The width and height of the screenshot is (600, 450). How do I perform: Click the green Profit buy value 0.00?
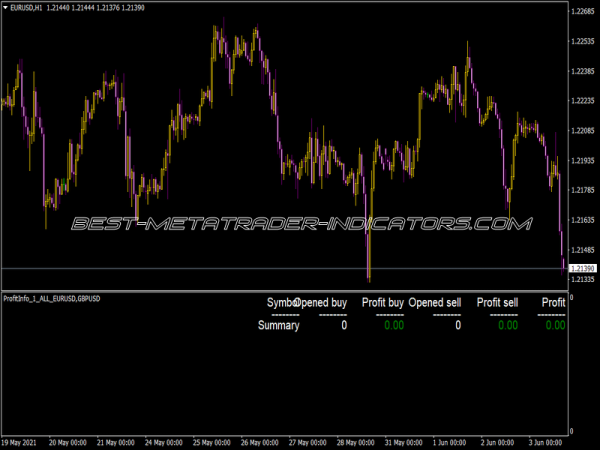tap(394, 325)
